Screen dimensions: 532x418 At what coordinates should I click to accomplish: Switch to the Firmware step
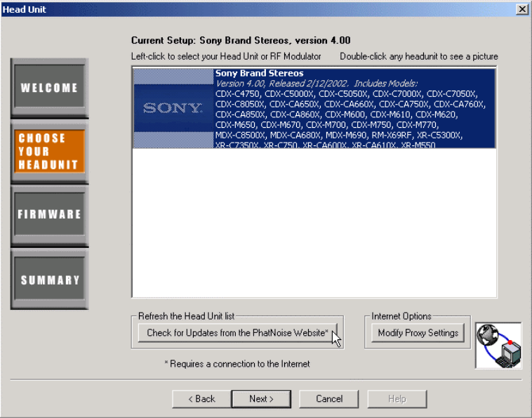(50, 214)
